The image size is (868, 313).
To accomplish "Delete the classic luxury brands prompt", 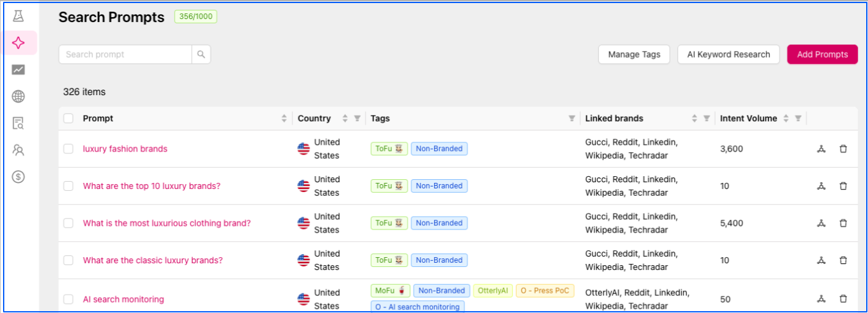I will point(843,260).
